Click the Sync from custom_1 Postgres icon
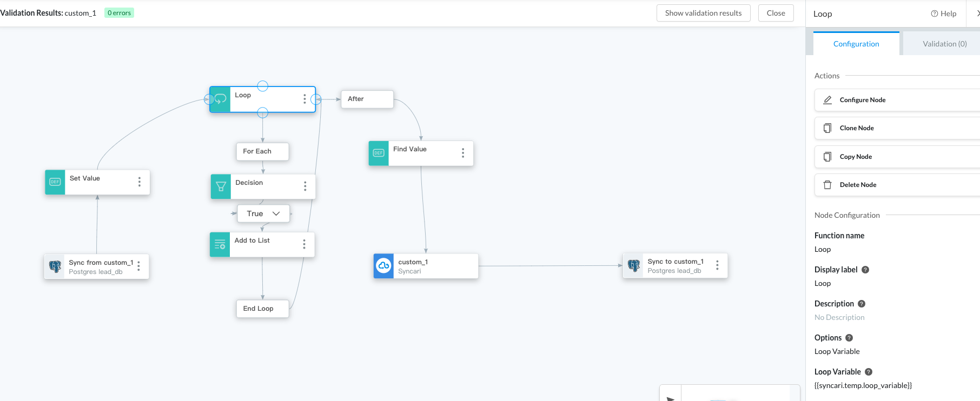The width and height of the screenshot is (980, 401). point(55,266)
